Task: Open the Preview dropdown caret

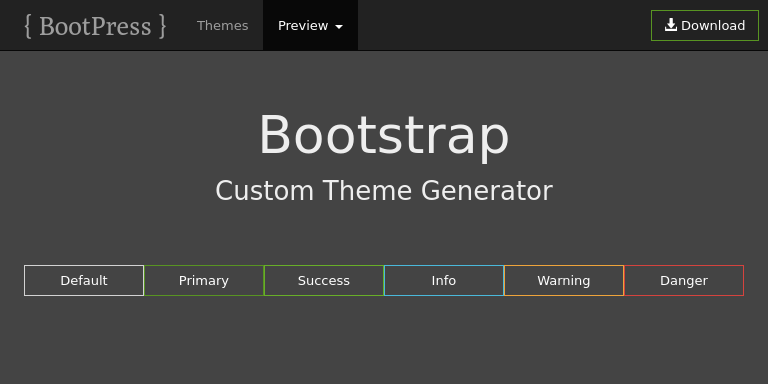Action: (339, 26)
